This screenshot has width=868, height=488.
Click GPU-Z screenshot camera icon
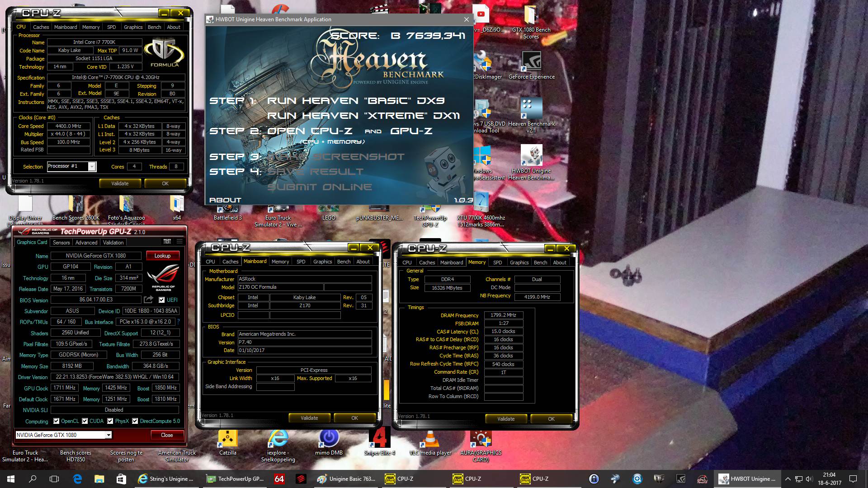(x=167, y=242)
